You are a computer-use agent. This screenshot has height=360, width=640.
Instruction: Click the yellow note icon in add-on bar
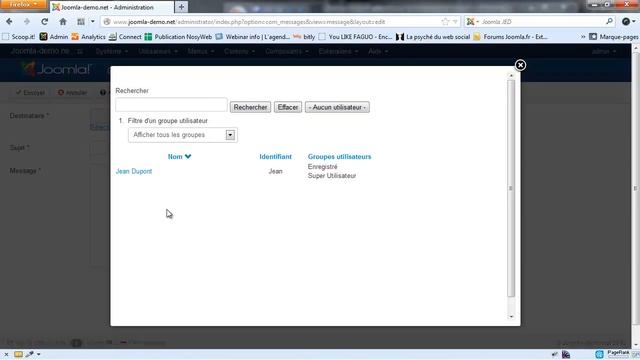pos(18,354)
